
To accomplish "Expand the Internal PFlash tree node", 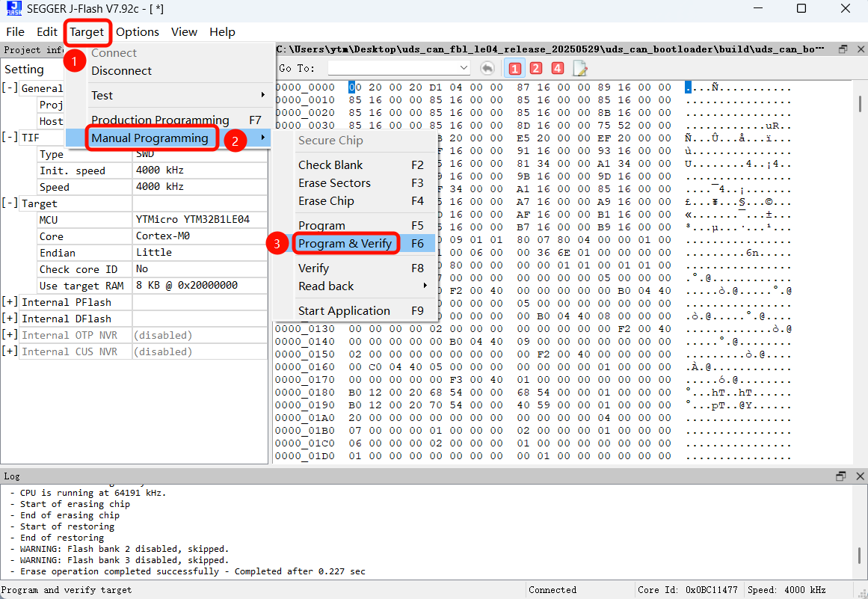I will click(x=10, y=302).
